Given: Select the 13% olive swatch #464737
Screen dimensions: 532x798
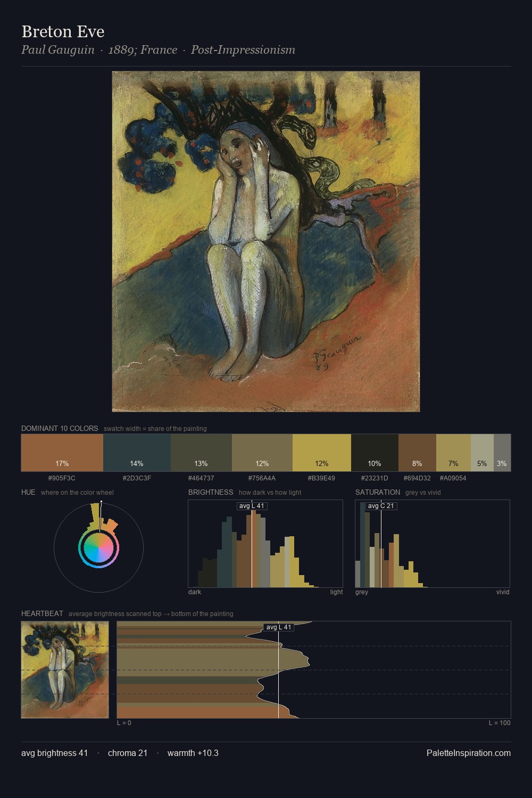Looking at the screenshot, I should (201, 453).
